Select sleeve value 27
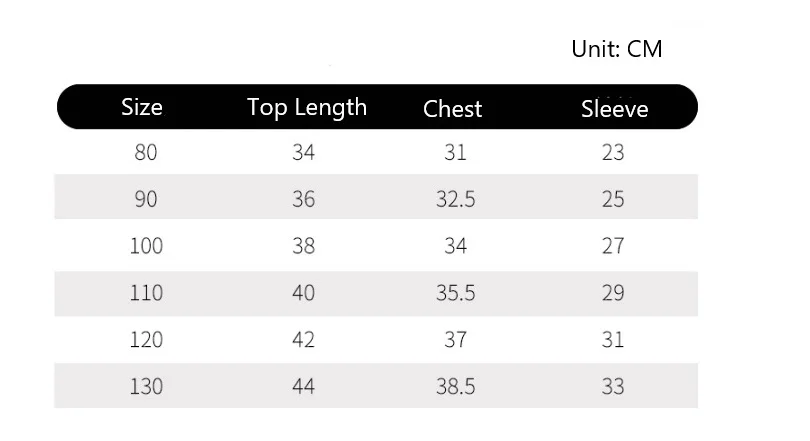Screen dimensions: 810x441 [613, 246]
